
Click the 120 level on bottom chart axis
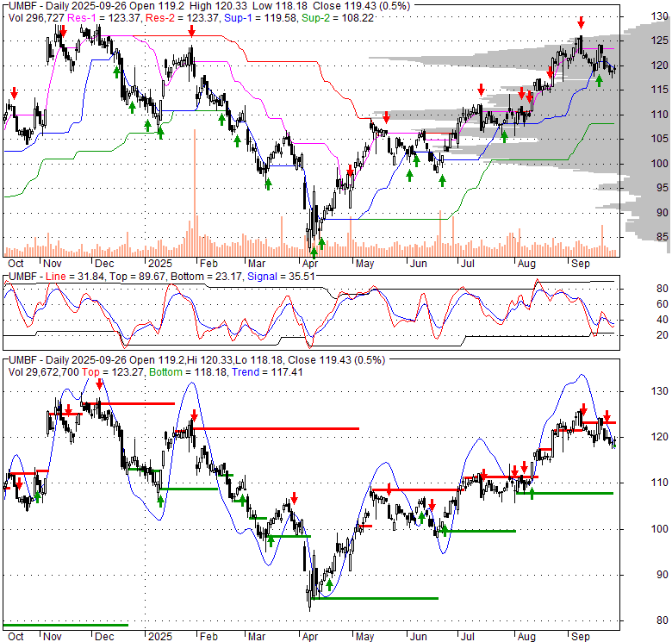click(x=660, y=437)
